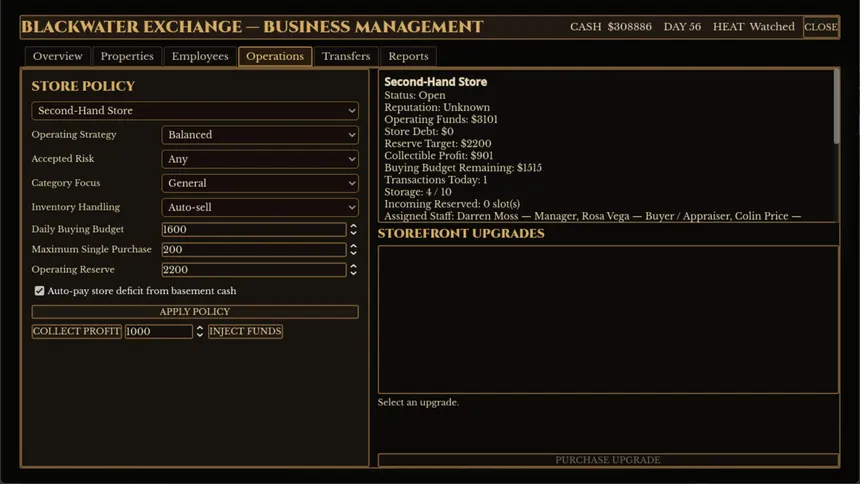Click the Operating Reserve input field

[254, 270]
